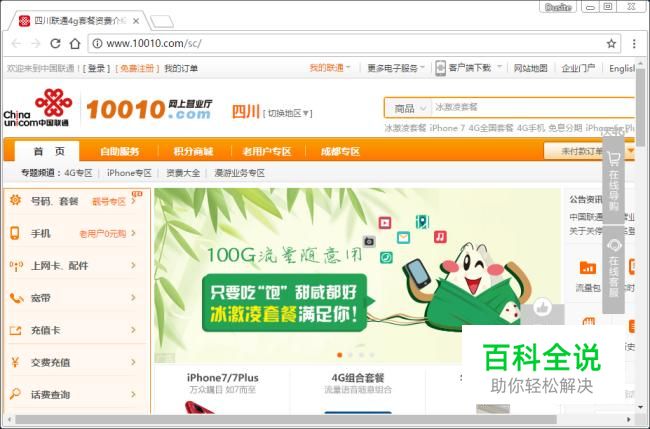
Task: Expand the 宽带 category arrow
Action: click(133, 298)
